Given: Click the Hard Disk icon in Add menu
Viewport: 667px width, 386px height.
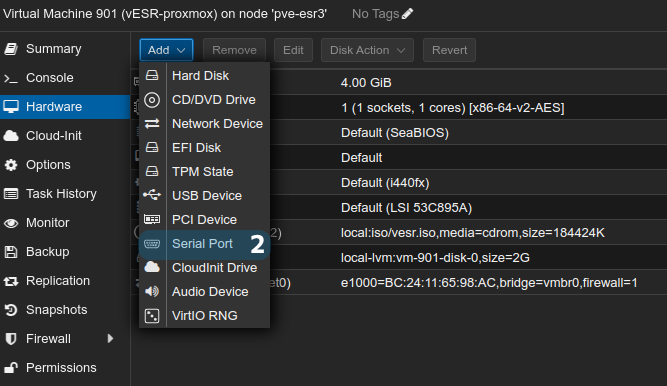Looking at the screenshot, I should [152, 75].
